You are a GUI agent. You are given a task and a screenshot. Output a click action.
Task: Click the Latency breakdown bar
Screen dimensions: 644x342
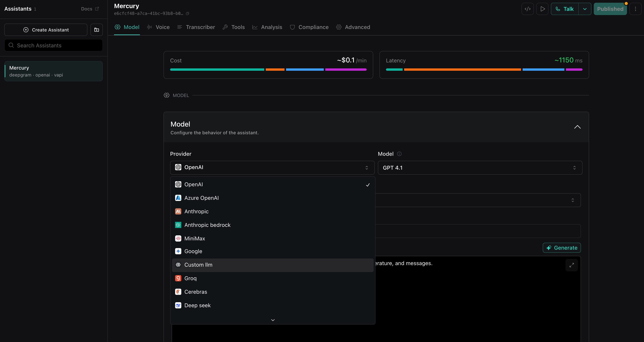coord(484,70)
